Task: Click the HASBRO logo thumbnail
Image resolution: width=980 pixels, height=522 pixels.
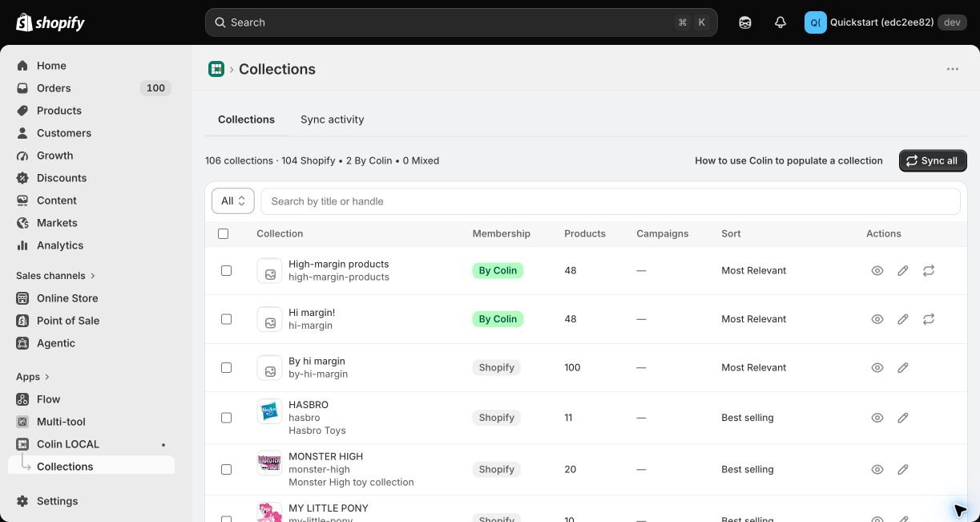Action: point(270,411)
